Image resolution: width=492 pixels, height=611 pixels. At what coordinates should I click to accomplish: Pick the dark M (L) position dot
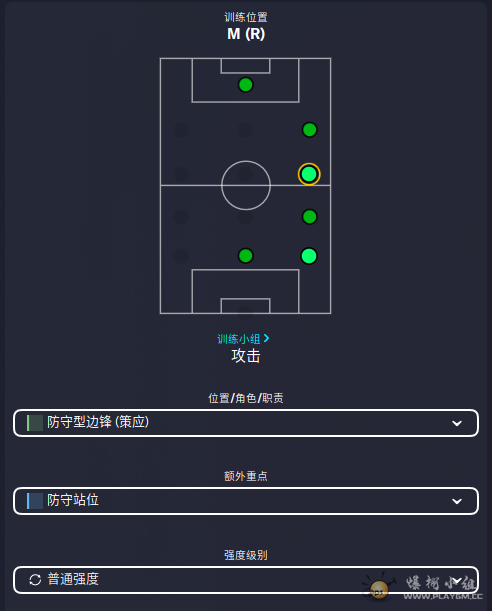click(x=181, y=174)
